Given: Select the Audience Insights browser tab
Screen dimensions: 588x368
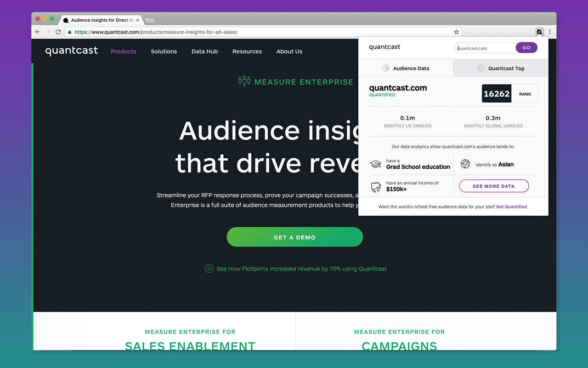Looking at the screenshot, I should [102, 20].
